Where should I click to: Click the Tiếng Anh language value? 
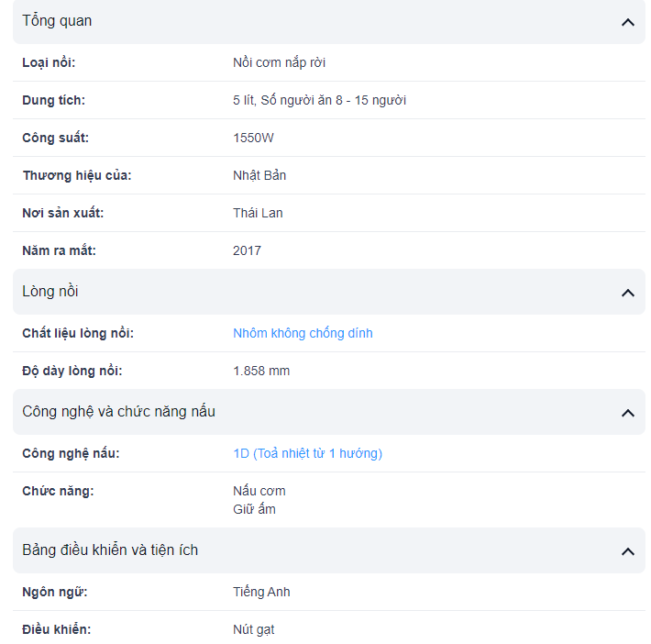point(261,592)
